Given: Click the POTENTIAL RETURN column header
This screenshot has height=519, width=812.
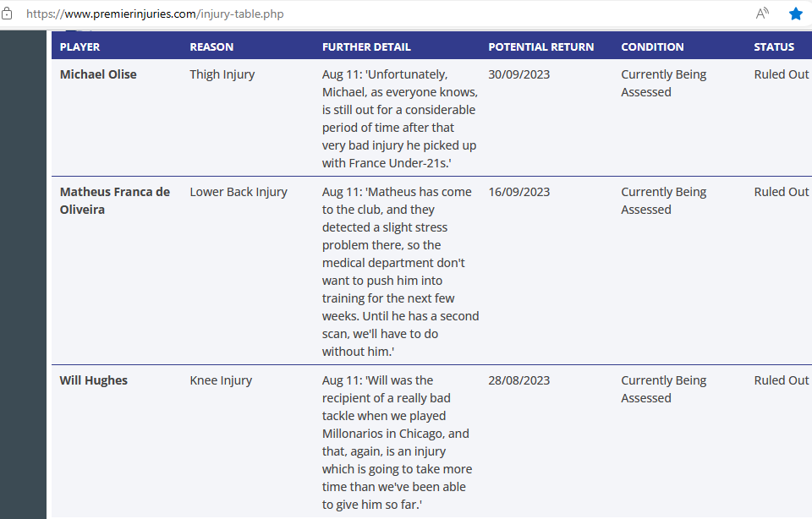Looking at the screenshot, I should [x=541, y=46].
